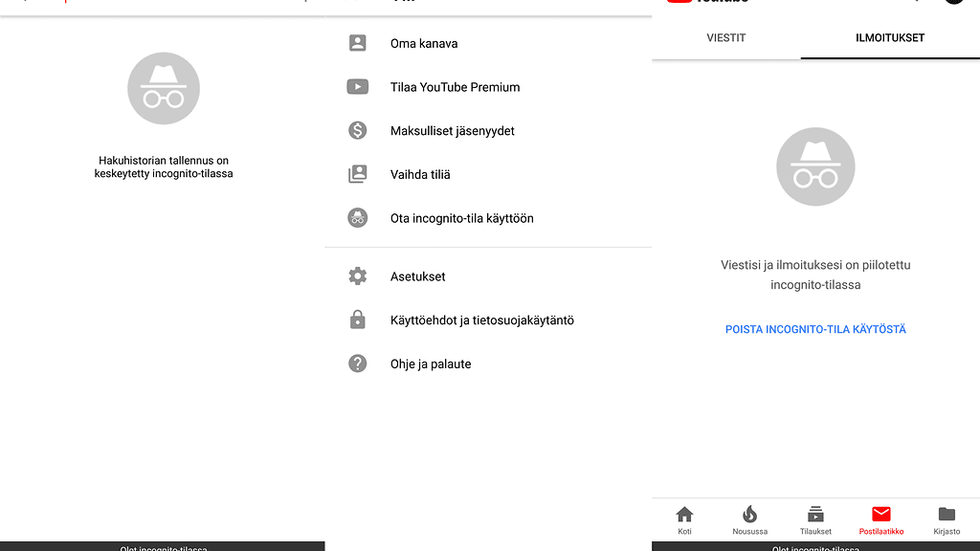Screen dimensions: 980x551
Task: Open the Asetukset menu item
Action: [418, 276]
